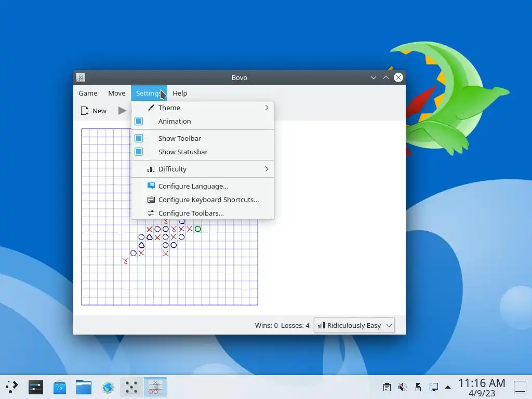Viewport: 532px width, 399px height.
Task: Click the Show Statusbar label
Action: point(183,152)
